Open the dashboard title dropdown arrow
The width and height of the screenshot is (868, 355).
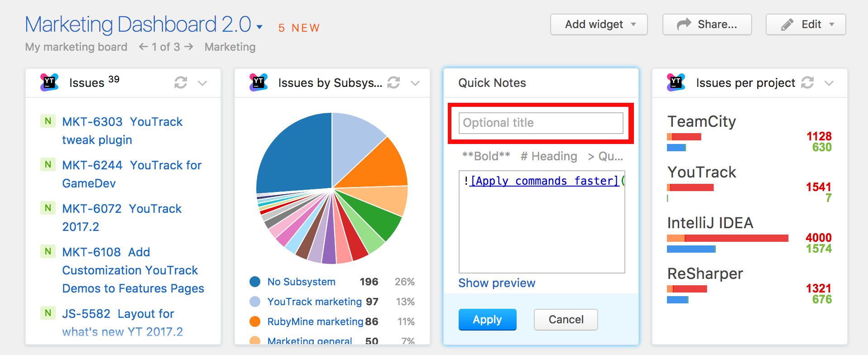259,27
